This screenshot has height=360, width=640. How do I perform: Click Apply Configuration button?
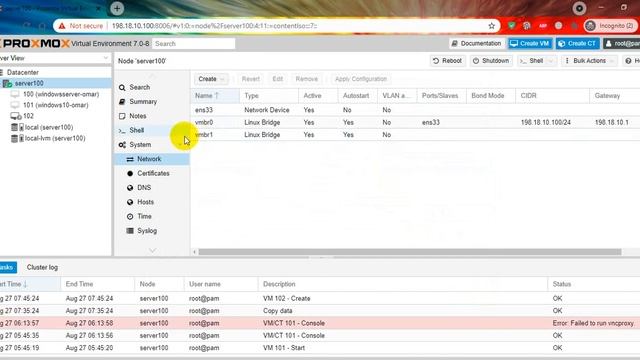click(x=360, y=79)
